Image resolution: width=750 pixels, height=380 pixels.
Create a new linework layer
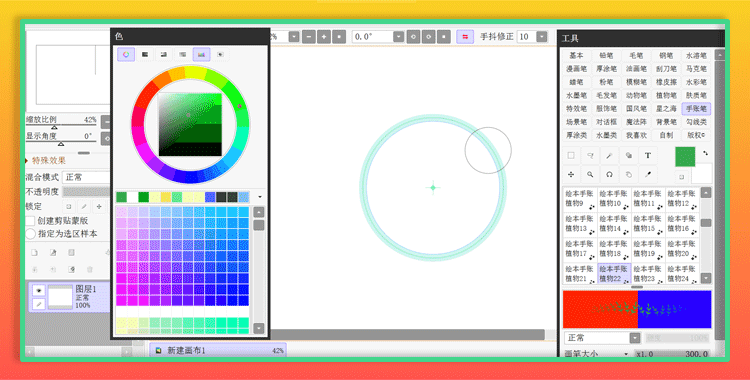coord(53,253)
